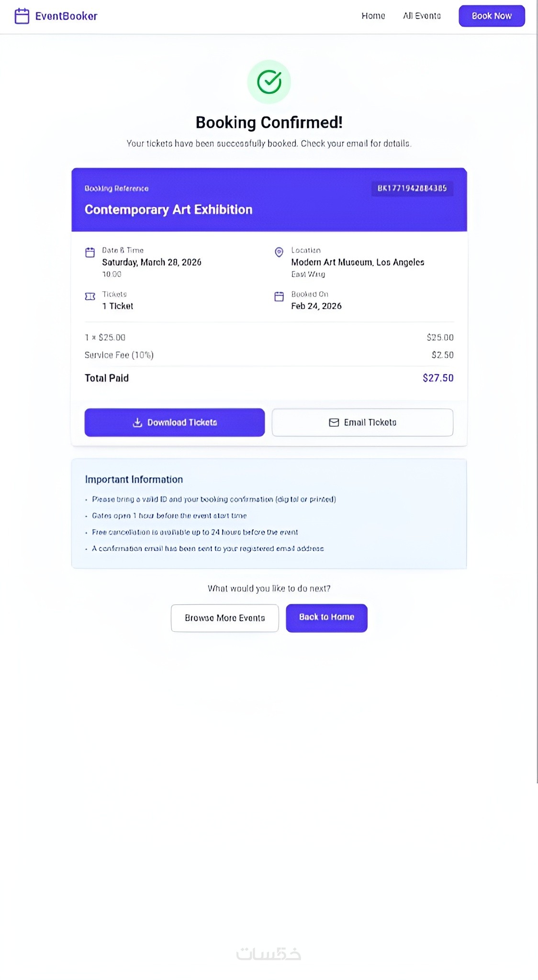This screenshot has width=538, height=980.
Task: Click the location pin icon
Action: point(279,252)
